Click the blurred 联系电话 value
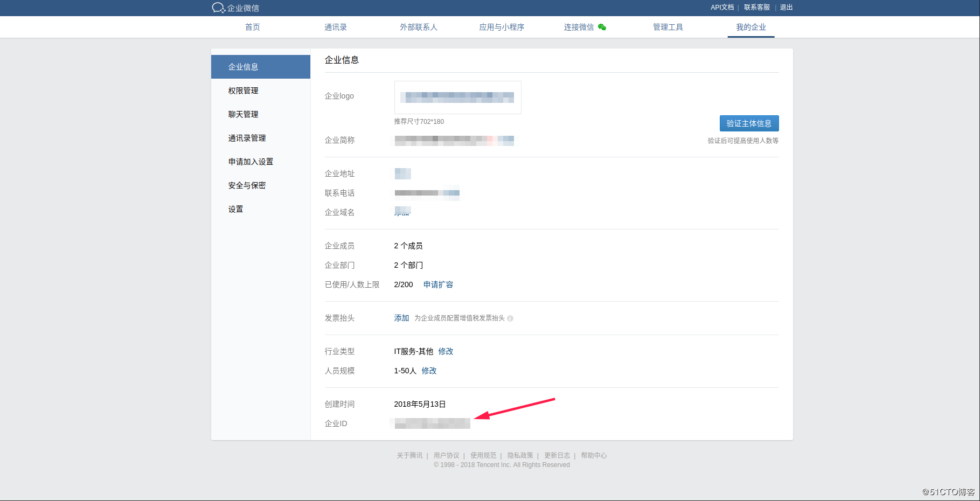 click(x=427, y=193)
